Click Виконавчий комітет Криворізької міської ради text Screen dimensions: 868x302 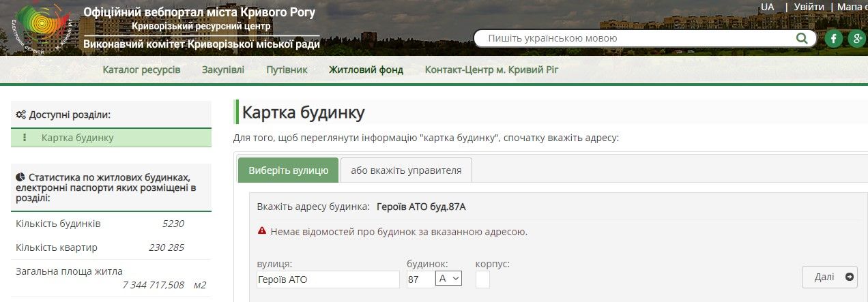point(201,44)
